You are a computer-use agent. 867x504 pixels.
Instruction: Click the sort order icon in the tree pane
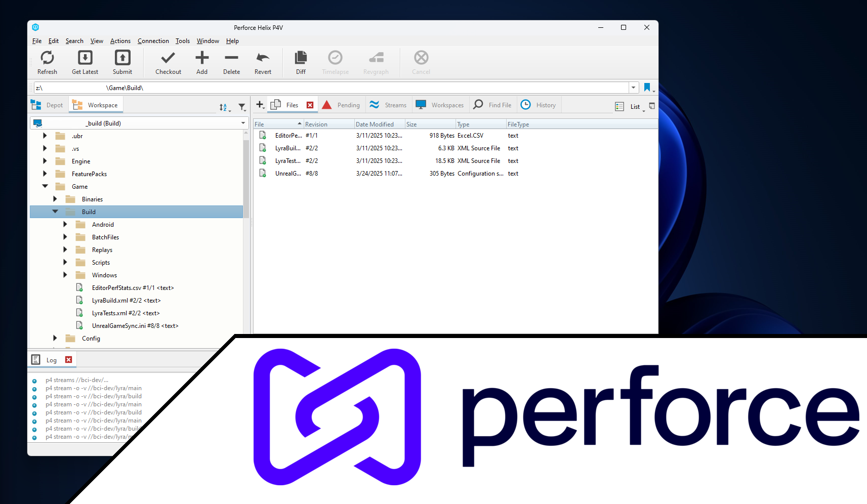tap(224, 107)
